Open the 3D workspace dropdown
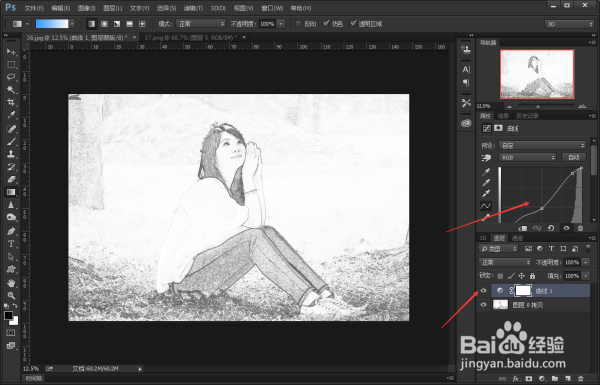 coord(569,24)
